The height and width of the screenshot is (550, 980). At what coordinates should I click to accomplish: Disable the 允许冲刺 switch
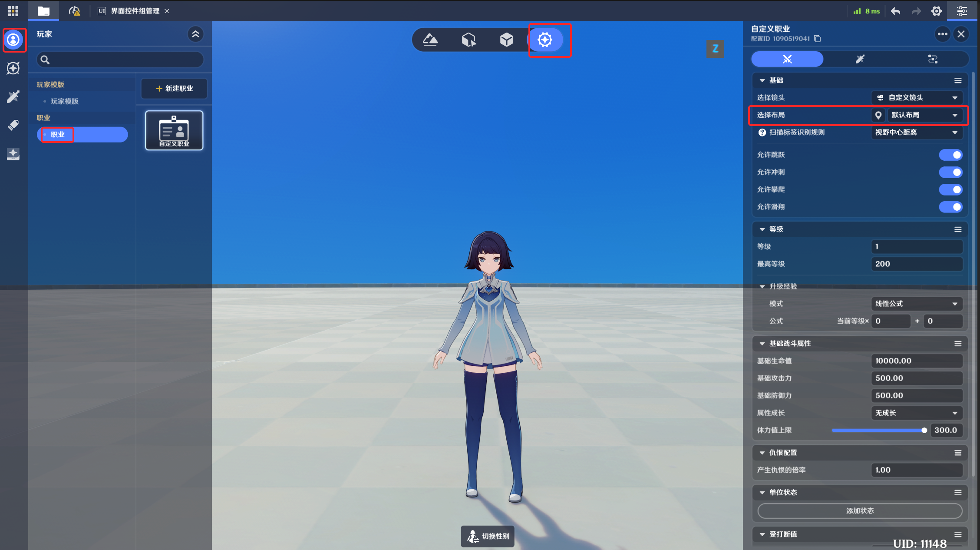[x=950, y=172]
